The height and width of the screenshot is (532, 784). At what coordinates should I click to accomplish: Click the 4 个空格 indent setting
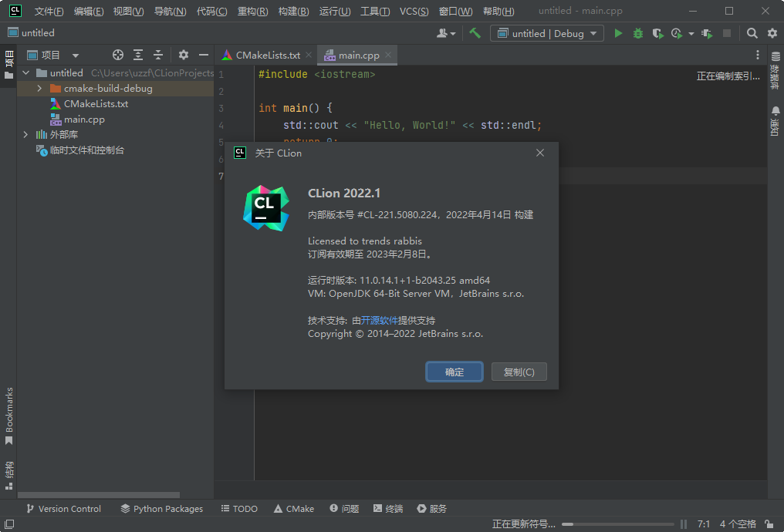point(738,524)
